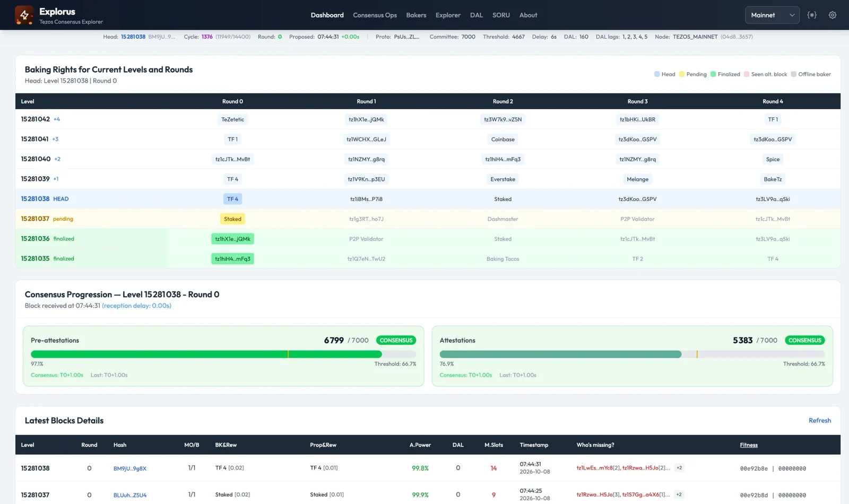The image size is (849, 504).
Task: Click the Attestations progress bar
Action: (x=633, y=354)
